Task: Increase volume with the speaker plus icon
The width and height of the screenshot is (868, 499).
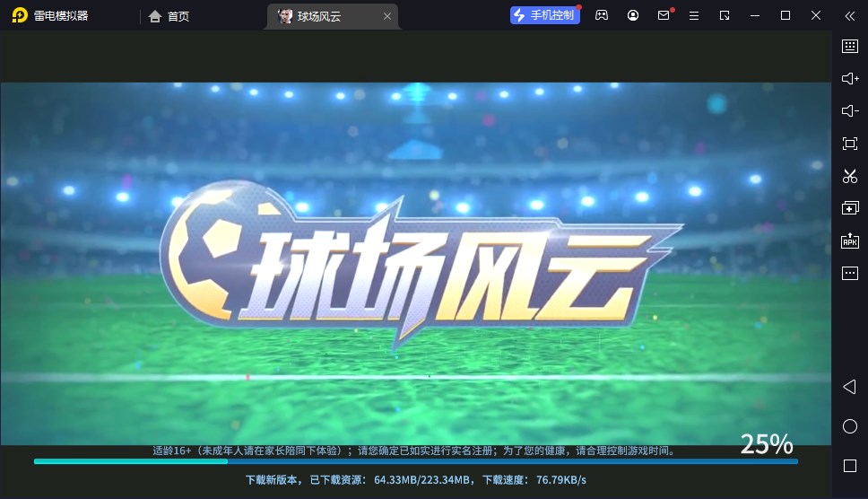Action: 850,79
